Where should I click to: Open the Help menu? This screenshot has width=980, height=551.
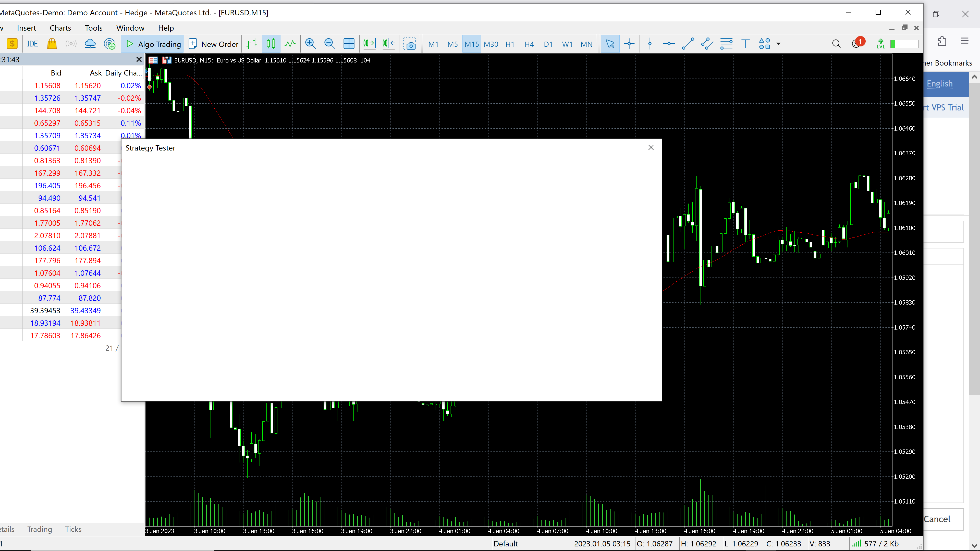click(166, 28)
